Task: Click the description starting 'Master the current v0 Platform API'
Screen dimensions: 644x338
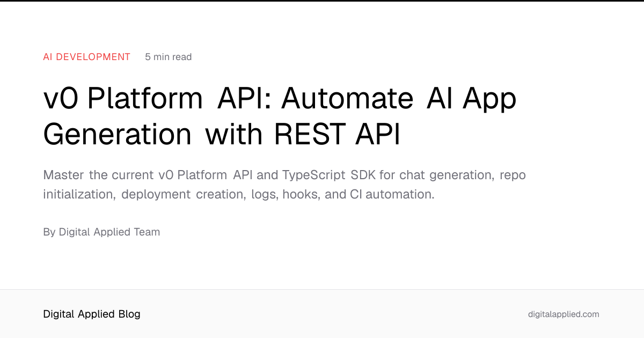Action: pos(284,185)
